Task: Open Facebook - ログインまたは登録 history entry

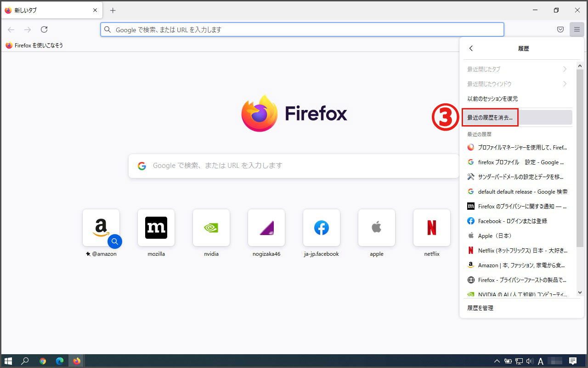Action: point(517,221)
